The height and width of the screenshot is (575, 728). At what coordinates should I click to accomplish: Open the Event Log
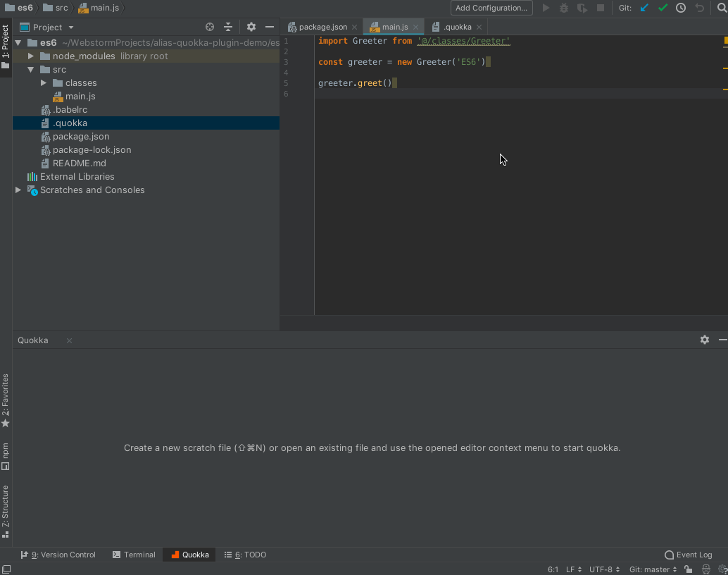coord(689,555)
